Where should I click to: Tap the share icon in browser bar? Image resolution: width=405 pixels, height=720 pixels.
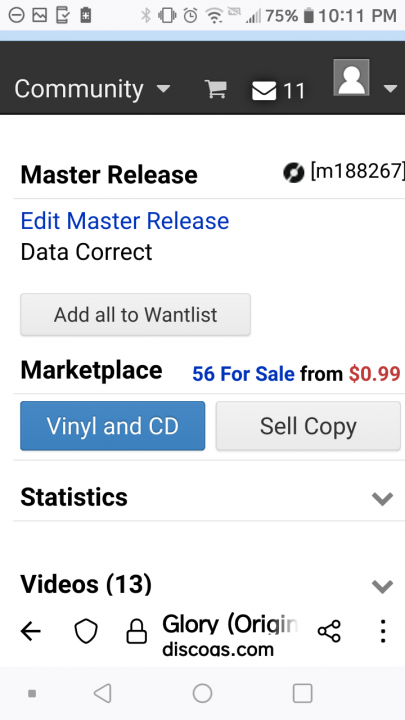329,631
